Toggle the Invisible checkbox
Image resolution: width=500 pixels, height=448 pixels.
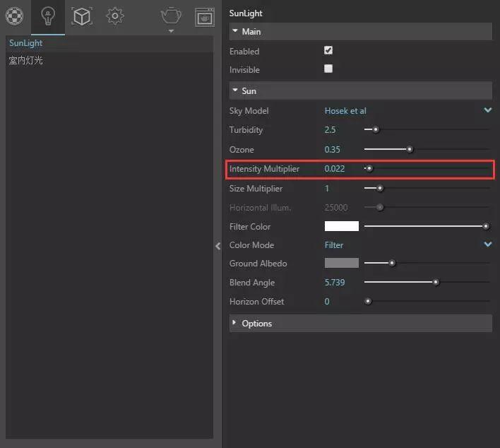[x=328, y=69]
